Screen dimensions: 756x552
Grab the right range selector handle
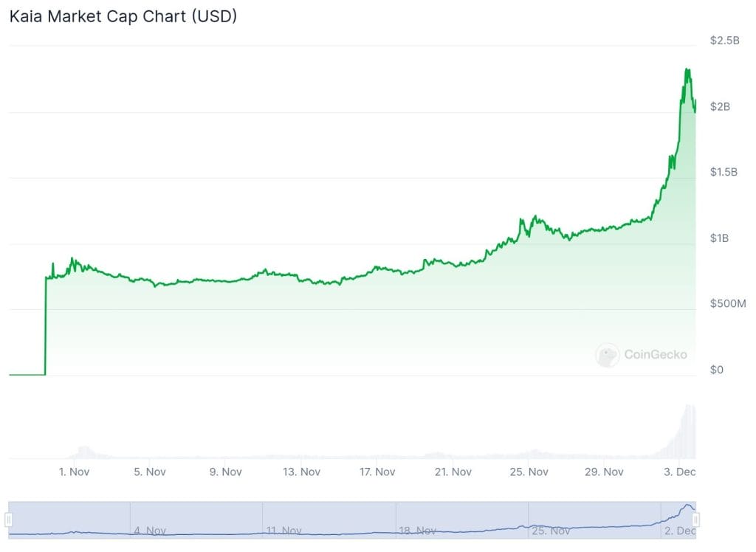pyautogui.click(x=695, y=520)
